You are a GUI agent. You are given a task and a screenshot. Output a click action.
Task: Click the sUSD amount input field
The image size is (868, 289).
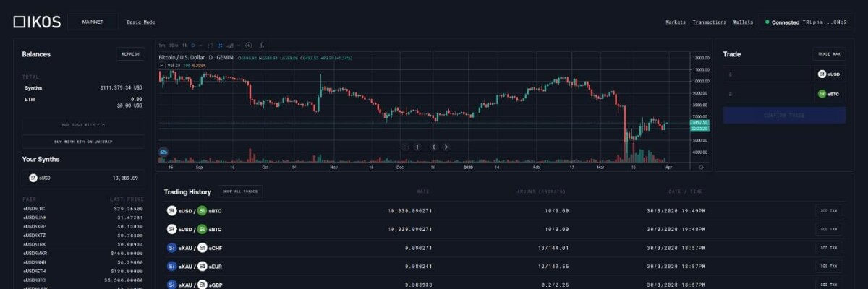tap(767, 74)
